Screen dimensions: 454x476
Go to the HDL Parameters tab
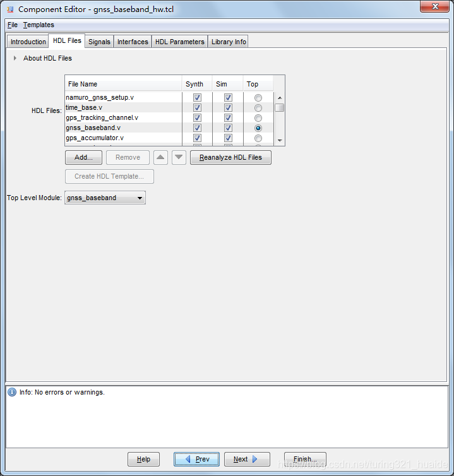pyautogui.click(x=180, y=42)
